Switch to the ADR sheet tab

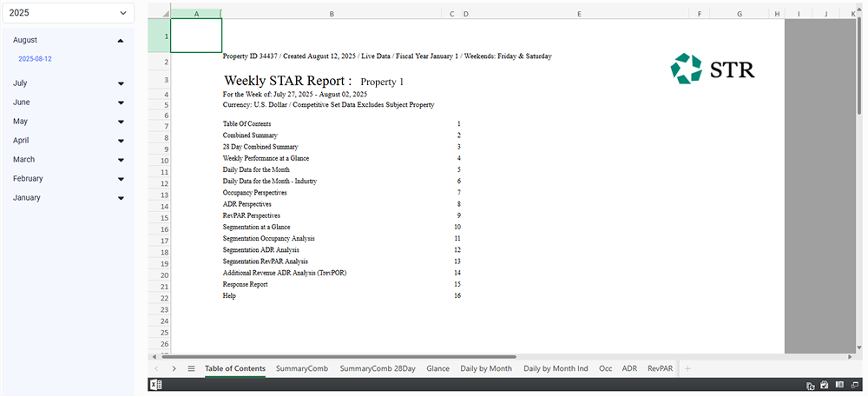629,368
